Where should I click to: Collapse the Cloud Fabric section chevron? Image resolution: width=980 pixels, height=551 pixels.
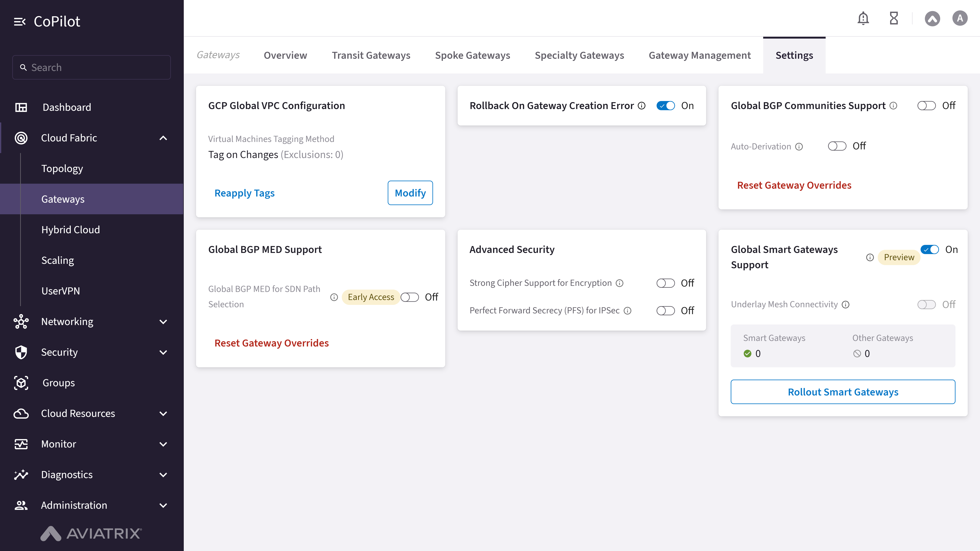[163, 138]
